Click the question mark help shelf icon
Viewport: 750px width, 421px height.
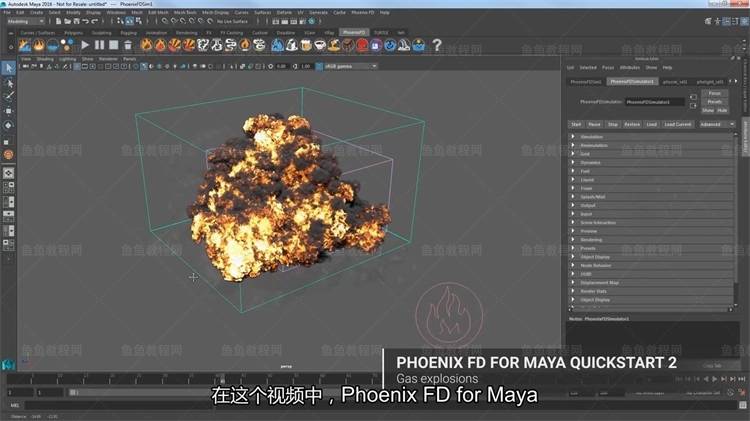point(437,45)
